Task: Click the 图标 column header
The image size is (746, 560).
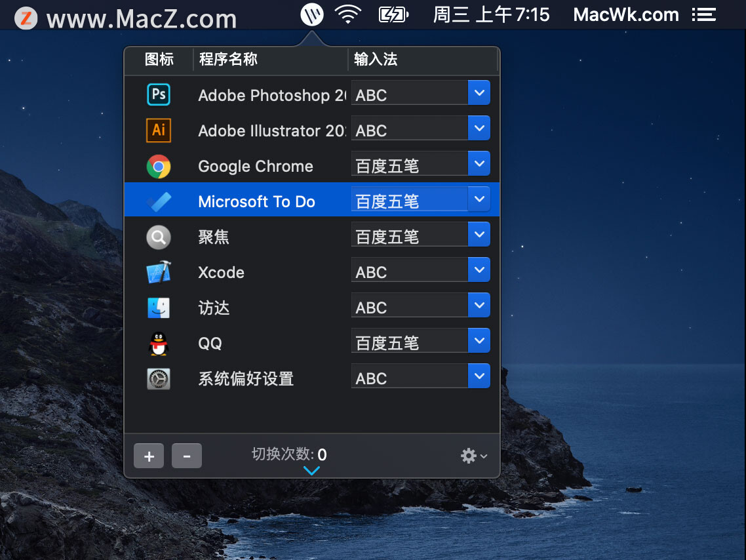Action: point(159,60)
